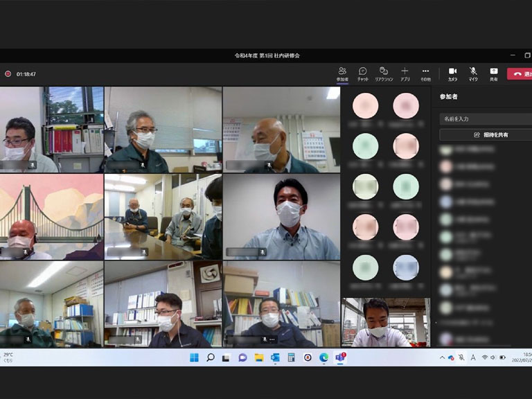The height and width of the screenshot is (399, 532).
Task: Toggle the camera (カメラ) on or off
Action: tap(452, 71)
